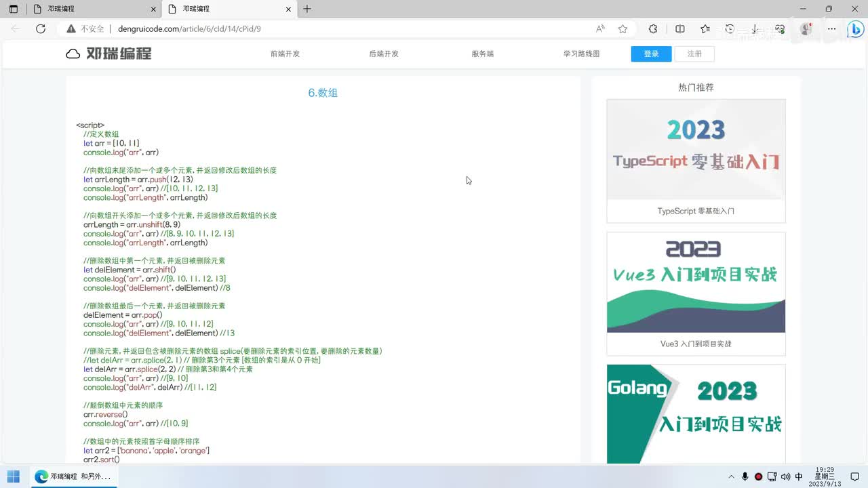
Task: Open the Windows Start menu
Action: [x=14, y=476]
